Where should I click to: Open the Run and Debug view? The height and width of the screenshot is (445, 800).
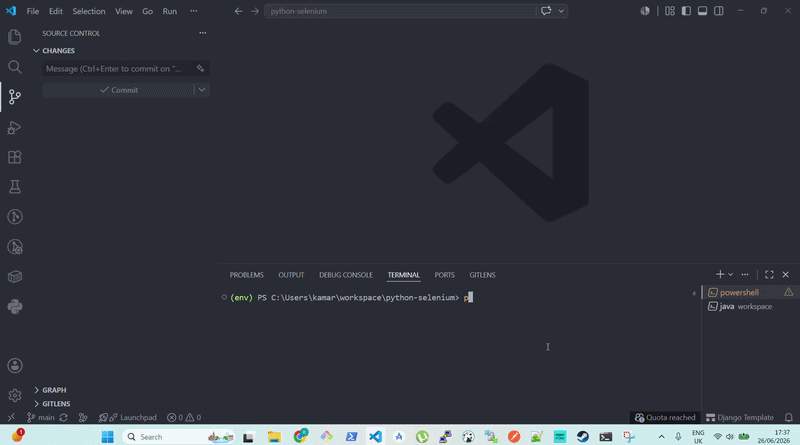click(x=15, y=127)
